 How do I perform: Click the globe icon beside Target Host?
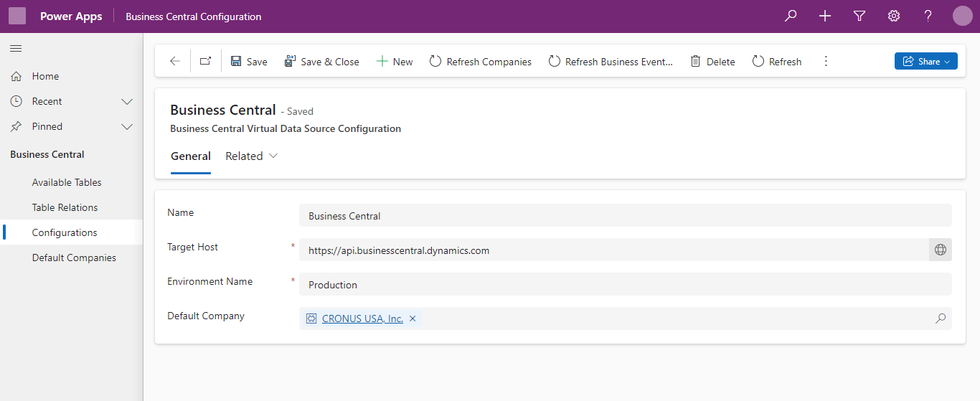click(x=941, y=250)
